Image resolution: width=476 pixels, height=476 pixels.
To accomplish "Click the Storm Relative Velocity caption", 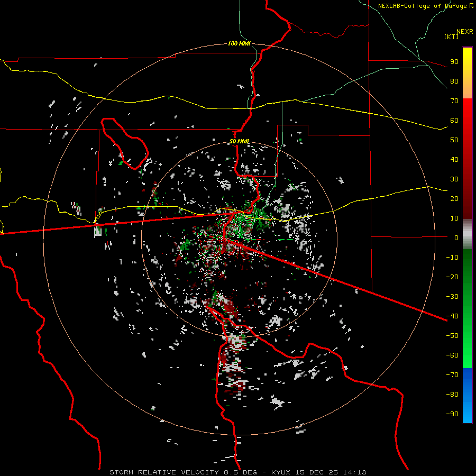I will click(238, 472).
